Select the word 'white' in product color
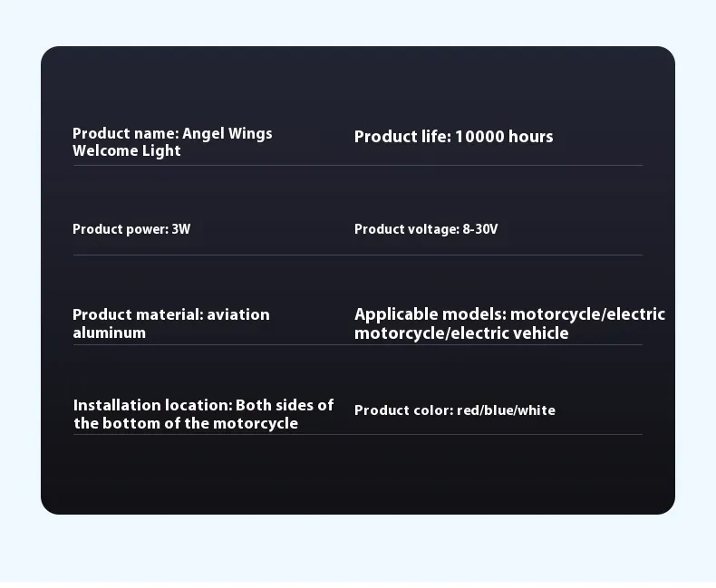Image resolution: width=716 pixels, height=588 pixels. pos(537,410)
